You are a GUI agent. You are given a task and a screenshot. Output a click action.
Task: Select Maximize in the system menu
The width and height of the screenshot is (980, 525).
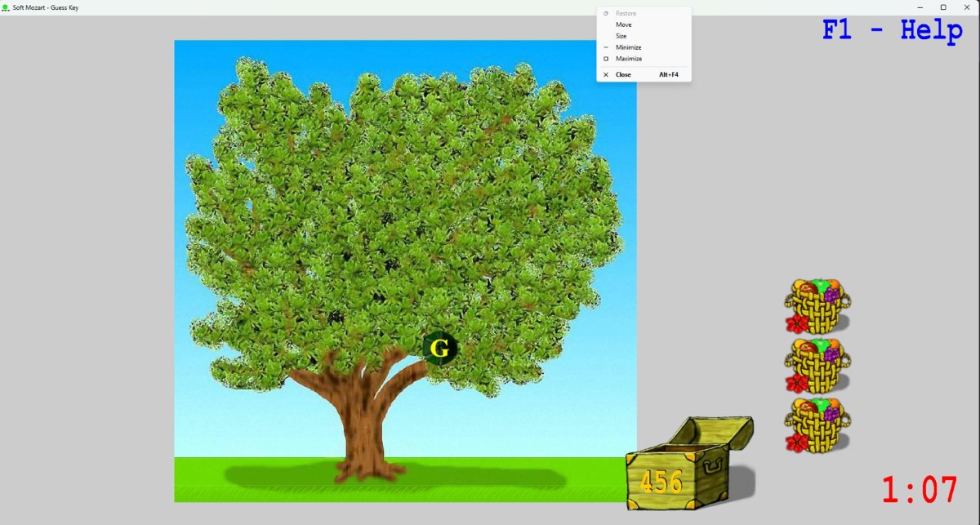click(x=644, y=59)
